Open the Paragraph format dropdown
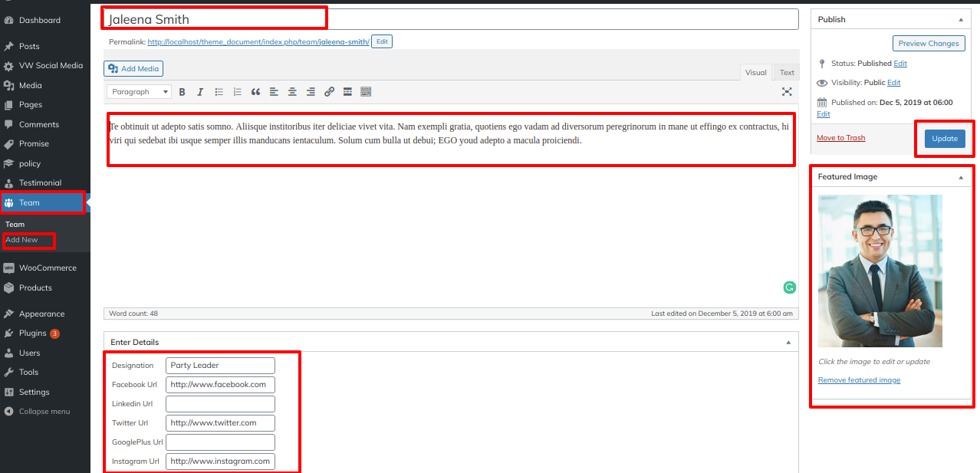980x473 pixels. pyautogui.click(x=140, y=92)
